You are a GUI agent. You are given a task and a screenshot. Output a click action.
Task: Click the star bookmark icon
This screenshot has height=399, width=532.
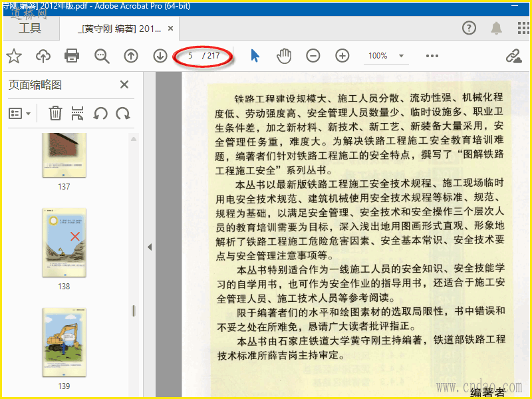(14, 56)
